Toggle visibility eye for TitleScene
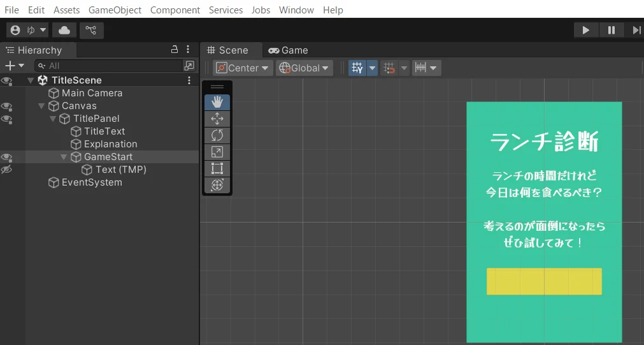 click(x=6, y=80)
